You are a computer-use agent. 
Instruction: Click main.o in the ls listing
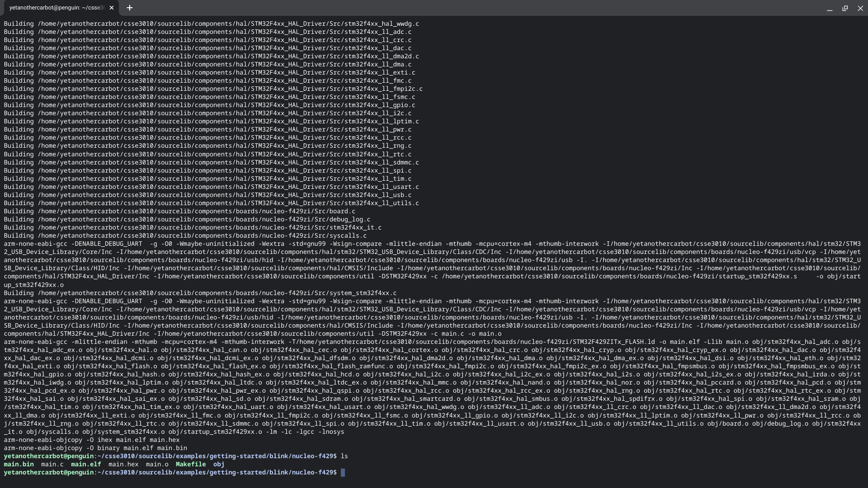click(x=157, y=464)
